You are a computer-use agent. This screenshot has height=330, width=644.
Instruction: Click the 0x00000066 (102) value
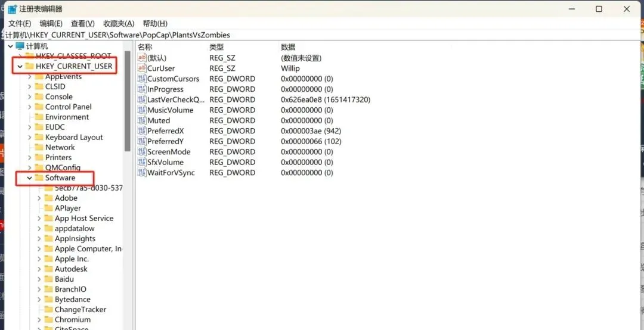coord(311,142)
